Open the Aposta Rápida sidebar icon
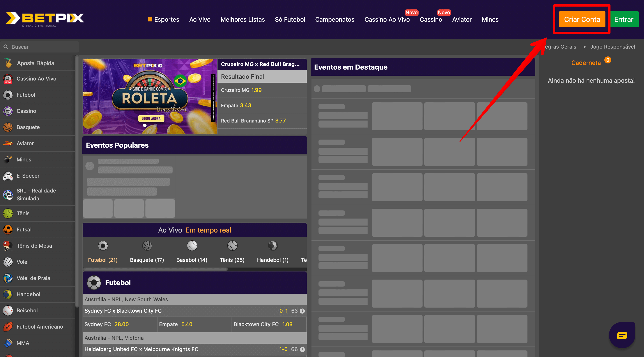Viewport: 644px width, 357px height. click(x=8, y=63)
